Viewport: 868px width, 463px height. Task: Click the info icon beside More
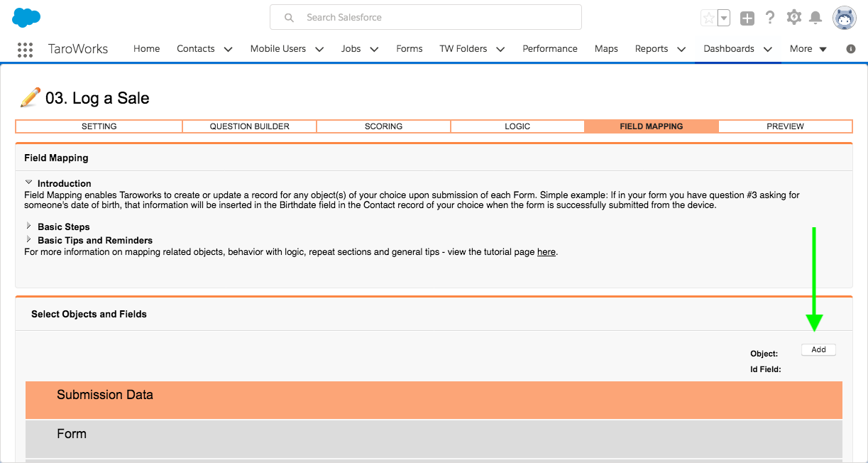[851, 49]
